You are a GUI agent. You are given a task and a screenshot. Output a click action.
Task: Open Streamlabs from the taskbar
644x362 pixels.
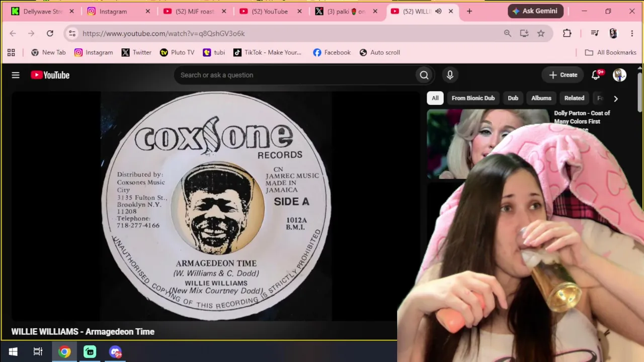coord(90,352)
